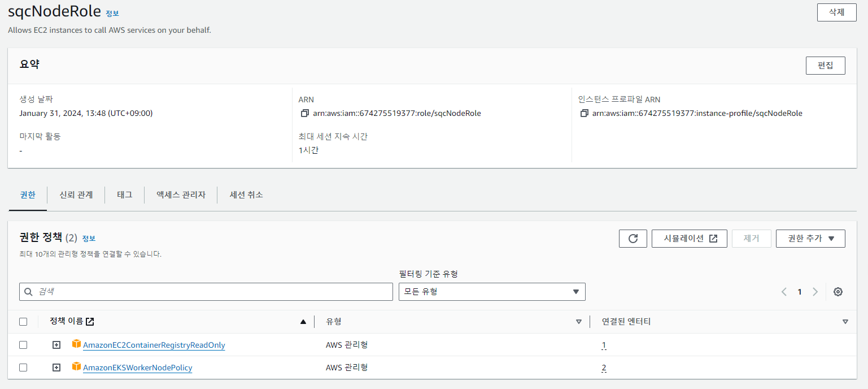868x389 pixels.
Task: Open the 권한 추가 dropdown
Action: click(x=810, y=239)
